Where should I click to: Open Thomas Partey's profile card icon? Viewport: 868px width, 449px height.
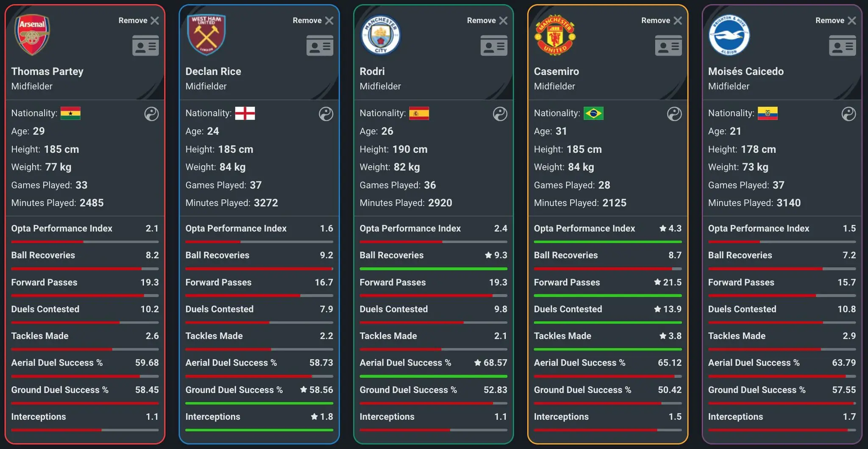click(145, 46)
